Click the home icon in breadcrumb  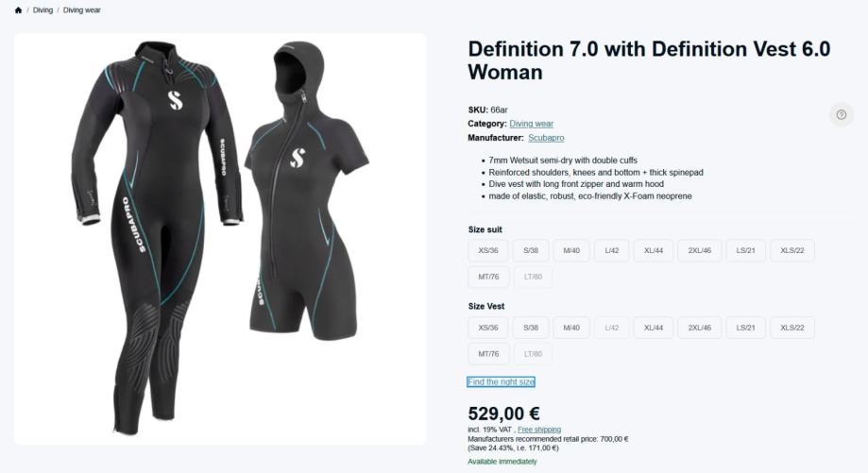(18, 10)
